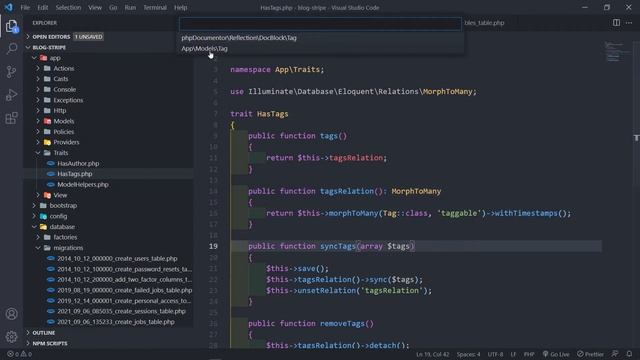Click the Prettier status bar item
This screenshot has height=360, width=640.
point(590,354)
